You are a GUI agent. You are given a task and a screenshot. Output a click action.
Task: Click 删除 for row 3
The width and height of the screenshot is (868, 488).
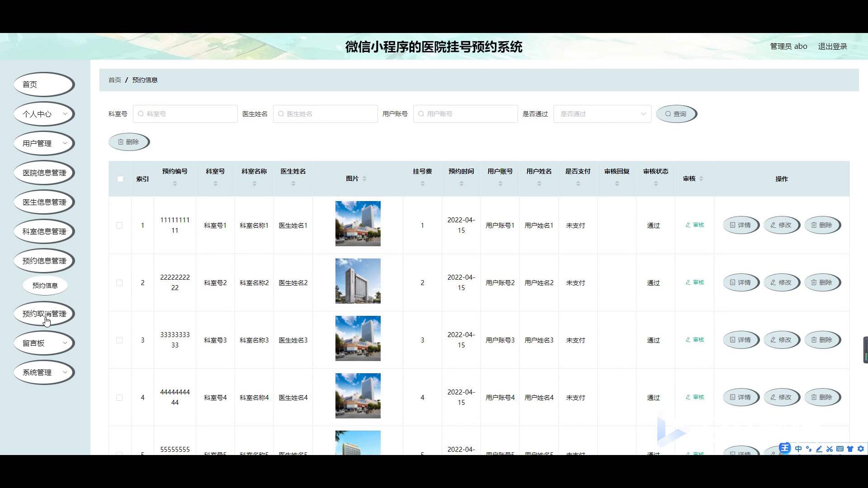[822, 340]
